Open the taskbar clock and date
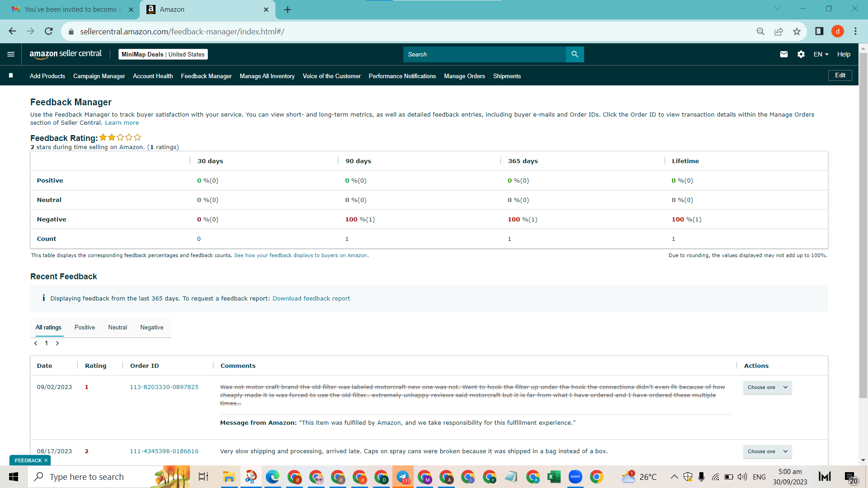Screen dimensions: 868x488 (790, 477)
